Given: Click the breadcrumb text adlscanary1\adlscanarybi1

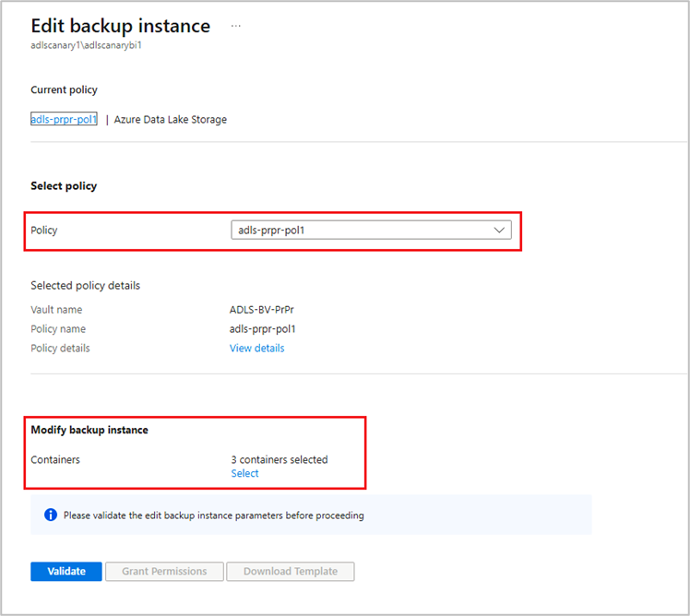Looking at the screenshot, I should coord(87,45).
